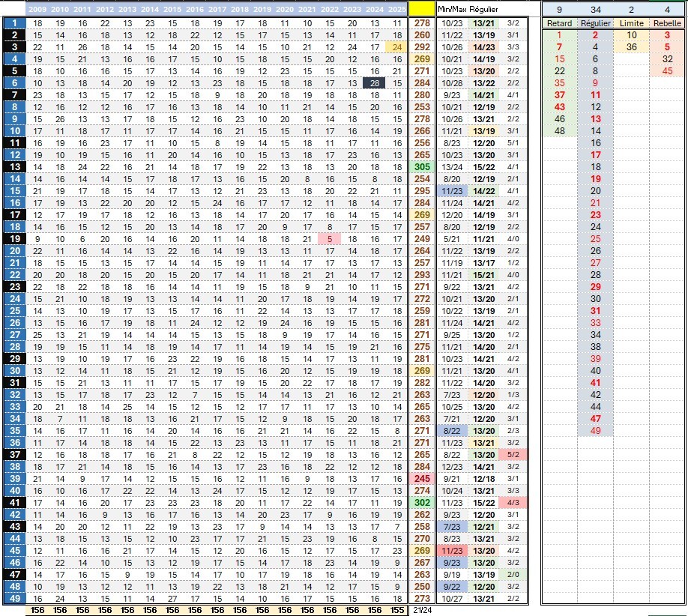Click the blank yellow header cell
Image resolution: width=688 pixels, height=616 pixels.
click(423, 9)
